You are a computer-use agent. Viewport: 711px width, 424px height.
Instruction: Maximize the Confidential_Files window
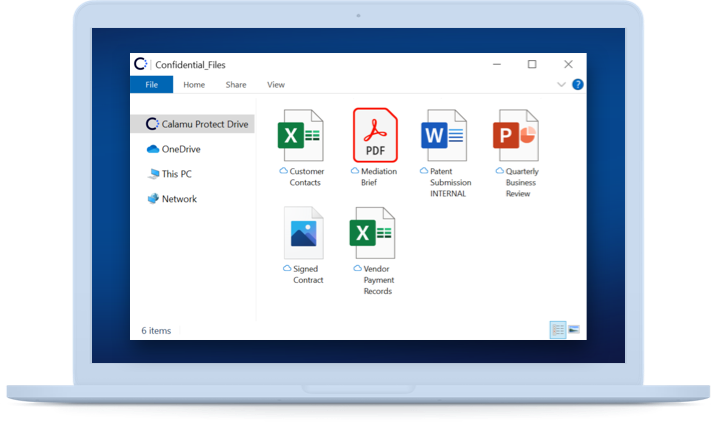click(x=532, y=64)
